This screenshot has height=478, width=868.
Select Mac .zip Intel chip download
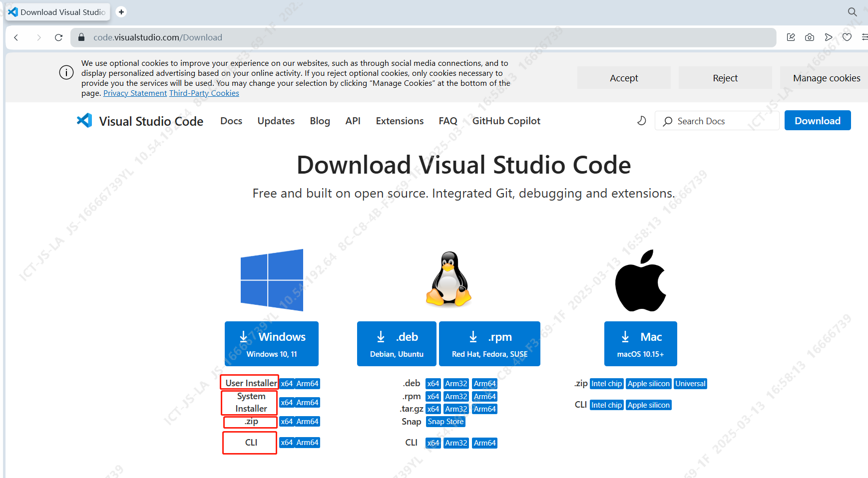(x=607, y=384)
